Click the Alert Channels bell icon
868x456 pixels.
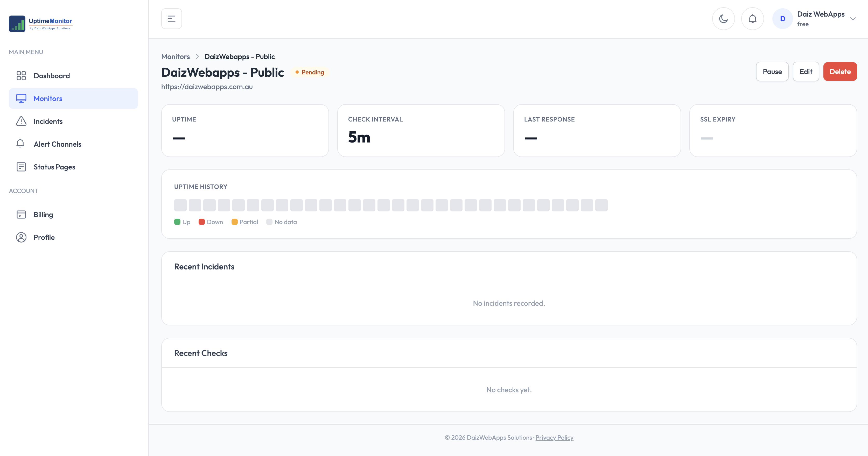tap(20, 144)
